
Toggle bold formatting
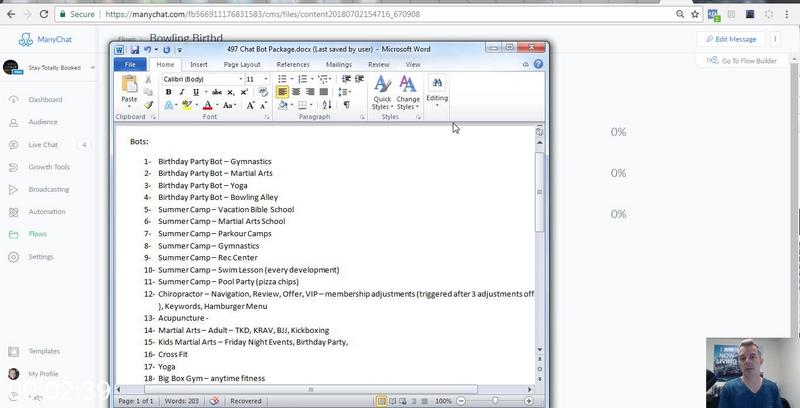168,92
